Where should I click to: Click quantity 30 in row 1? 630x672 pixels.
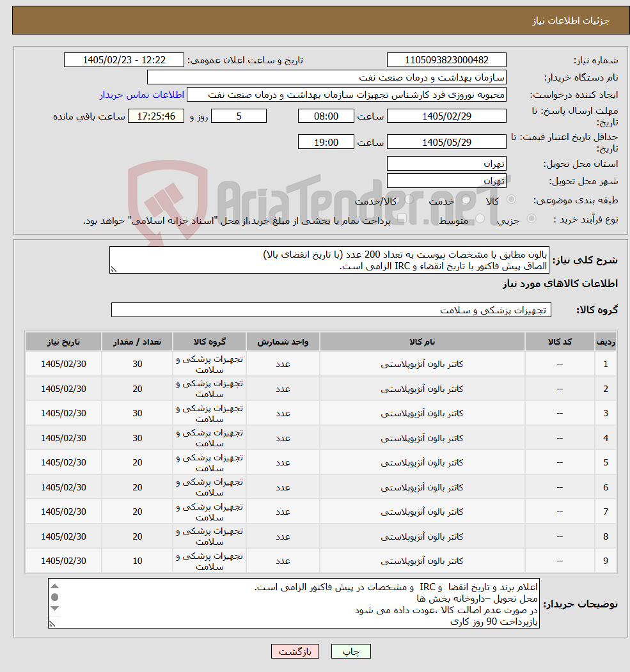click(137, 364)
